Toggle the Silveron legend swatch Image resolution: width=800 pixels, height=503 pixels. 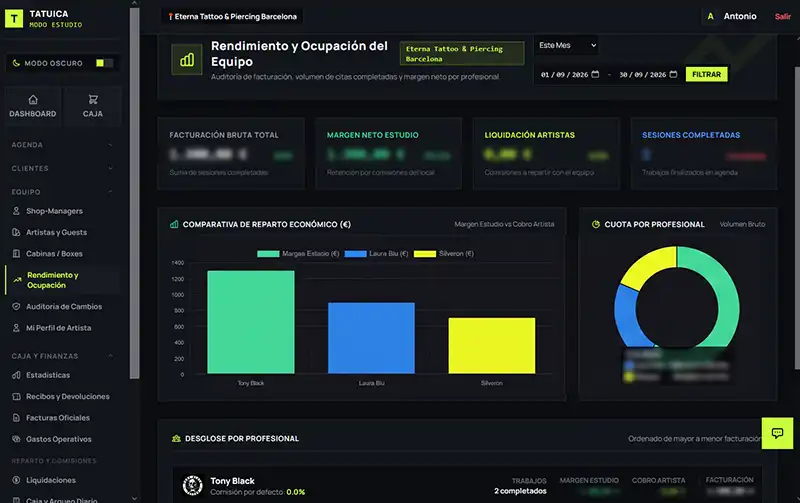tap(425, 254)
